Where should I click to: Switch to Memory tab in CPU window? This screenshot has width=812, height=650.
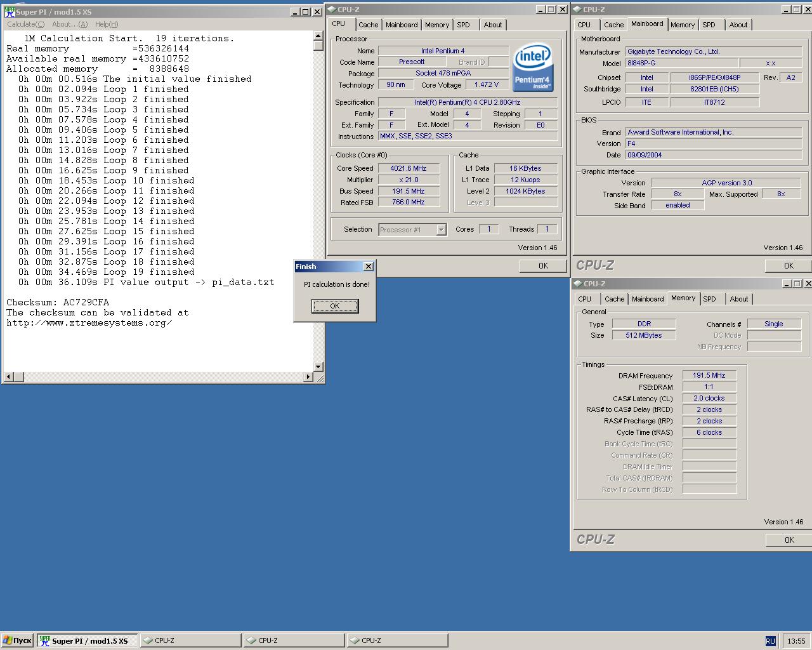(x=437, y=25)
